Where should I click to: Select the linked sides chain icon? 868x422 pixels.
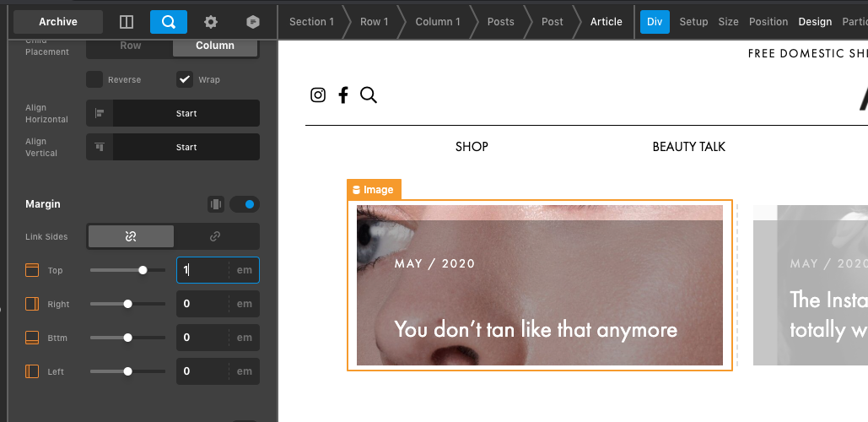tap(216, 236)
